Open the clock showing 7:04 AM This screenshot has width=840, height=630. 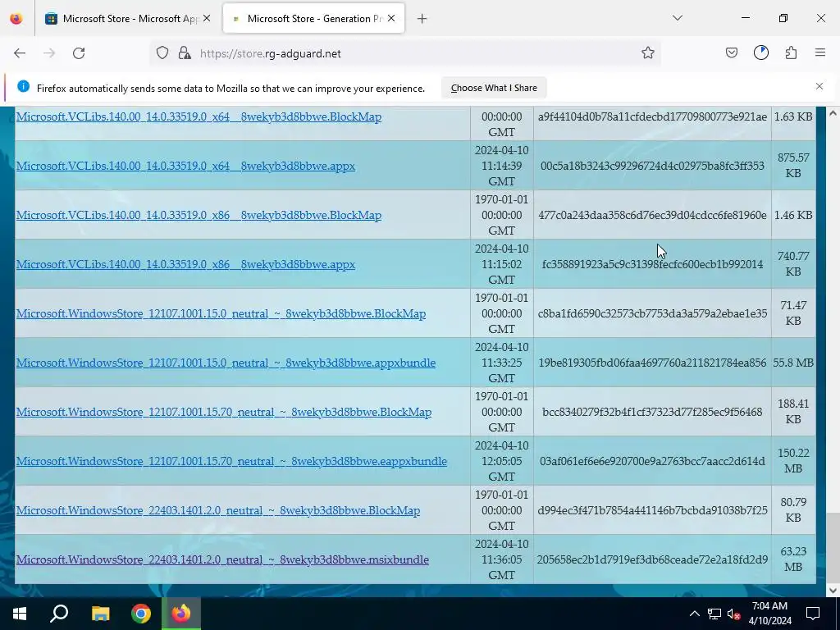click(769, 614)
